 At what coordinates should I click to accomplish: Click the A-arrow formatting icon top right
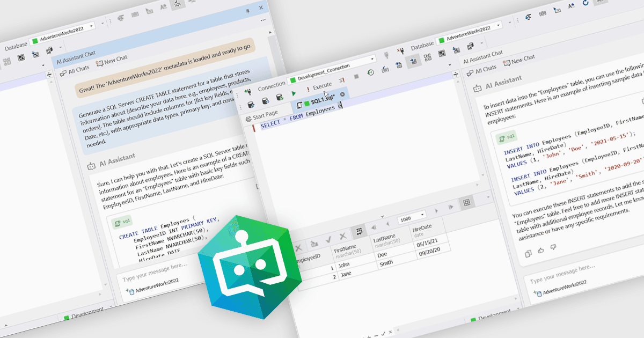(x=572, y=7)
